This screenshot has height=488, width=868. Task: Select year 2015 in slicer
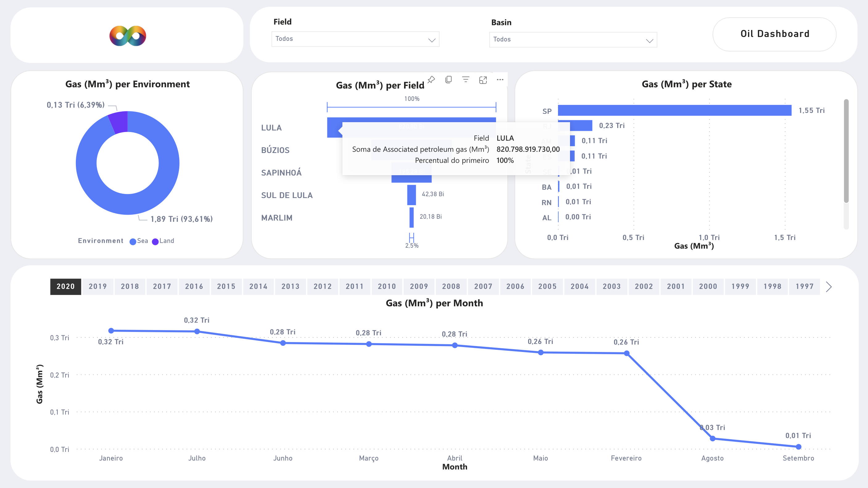pyautogui.click(x=226, y=287)
